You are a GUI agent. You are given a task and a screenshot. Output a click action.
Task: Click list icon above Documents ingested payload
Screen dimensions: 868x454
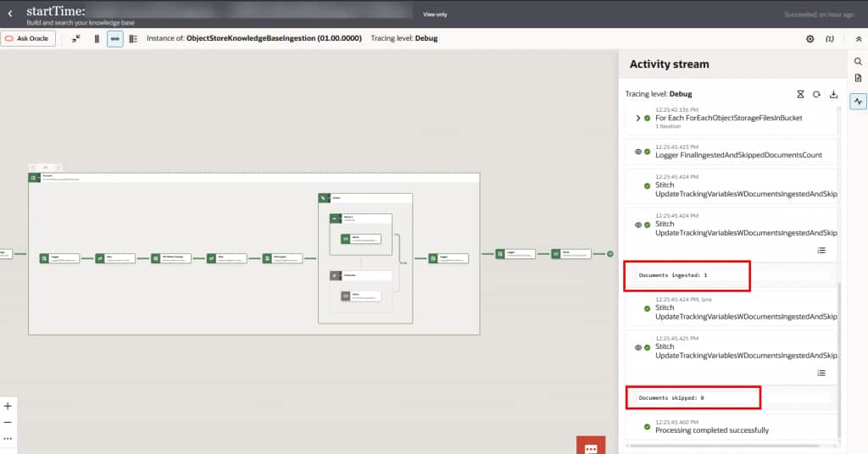[821, 251]
